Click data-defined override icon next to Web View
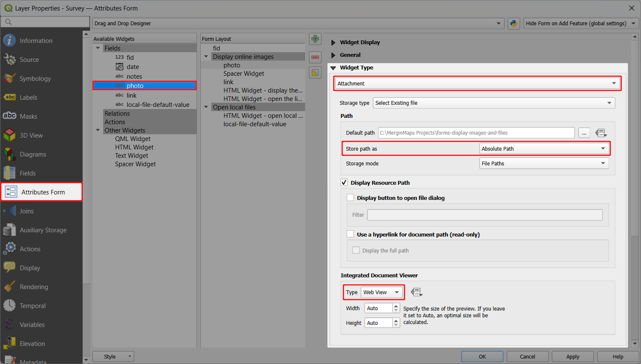 (416, 292)
